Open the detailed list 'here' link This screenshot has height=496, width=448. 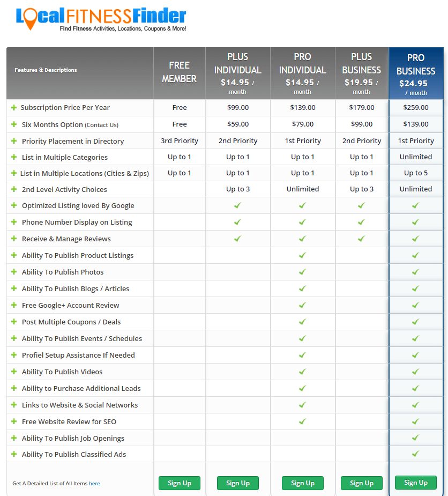(x=94, y=483)
